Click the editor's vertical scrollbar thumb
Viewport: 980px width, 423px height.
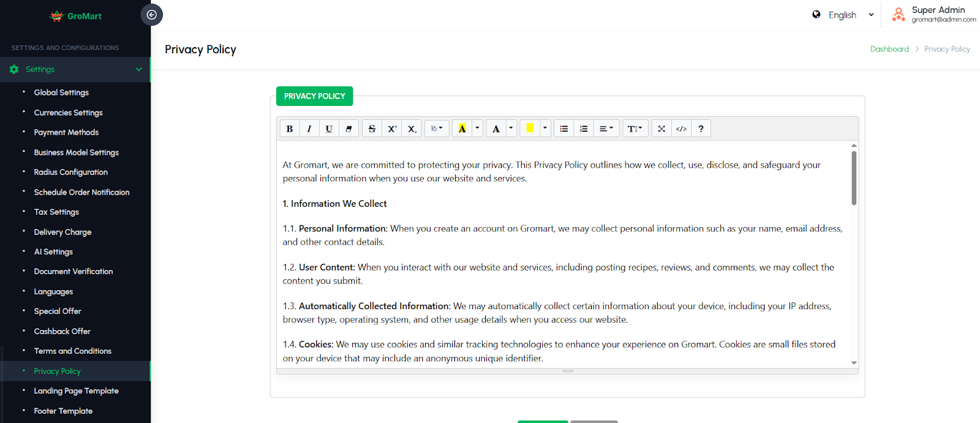click(854, 178)
